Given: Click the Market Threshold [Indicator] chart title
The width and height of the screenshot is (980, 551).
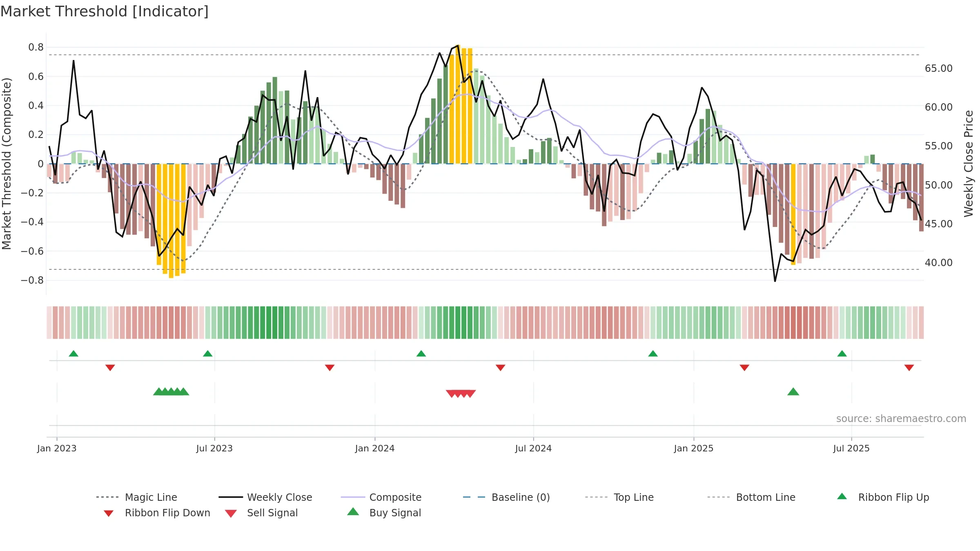Looking at the screenshot, I should pyautogui.click(x=105, y=11).
